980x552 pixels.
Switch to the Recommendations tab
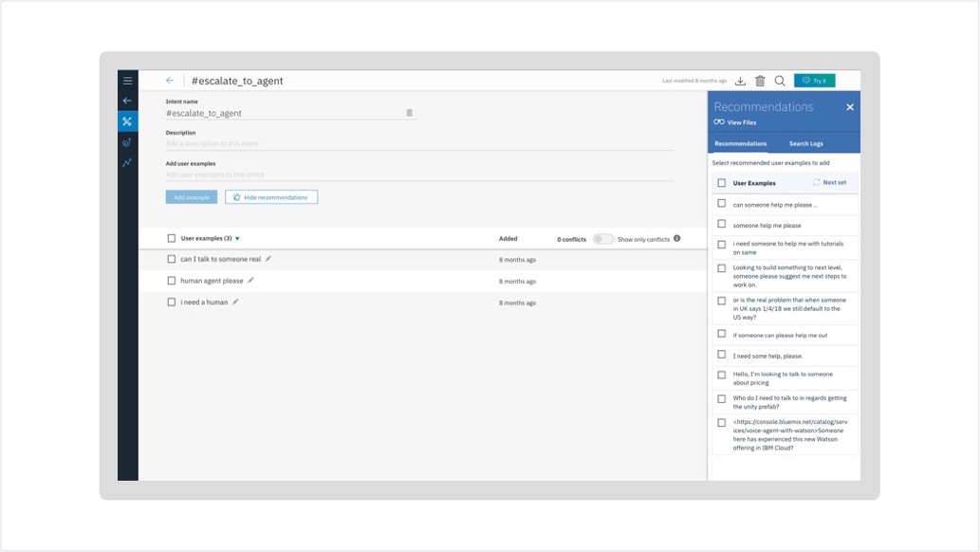click(x=741, y=144)
